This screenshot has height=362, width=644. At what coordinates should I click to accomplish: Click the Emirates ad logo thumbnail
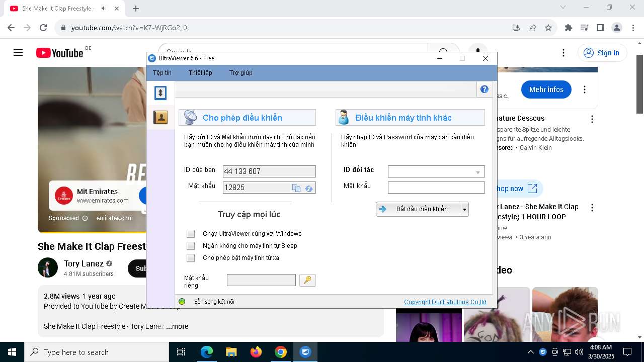(64, 196)
